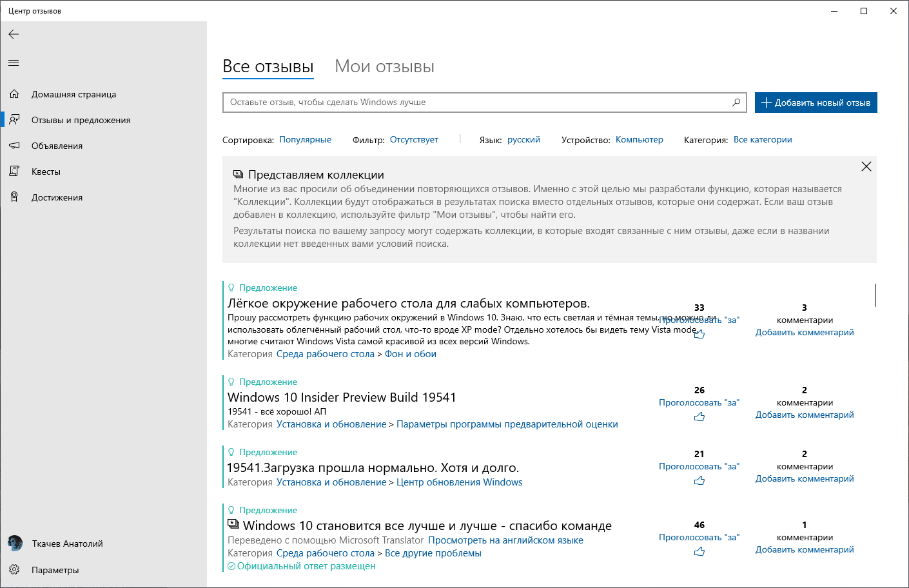This screenshot has height=588, width=909.
Task: Click Проголосовать "за" for Windows 10 становится feedback
Action: click(699, 537)
